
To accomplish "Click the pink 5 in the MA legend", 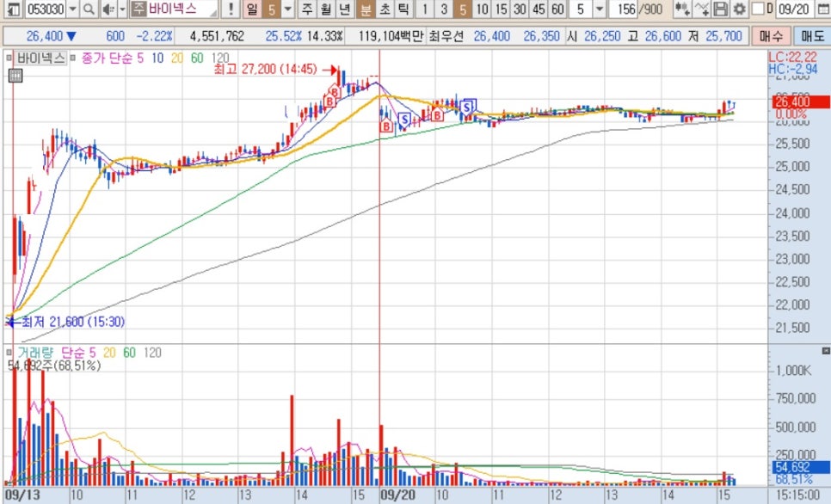I will [140, 58].
